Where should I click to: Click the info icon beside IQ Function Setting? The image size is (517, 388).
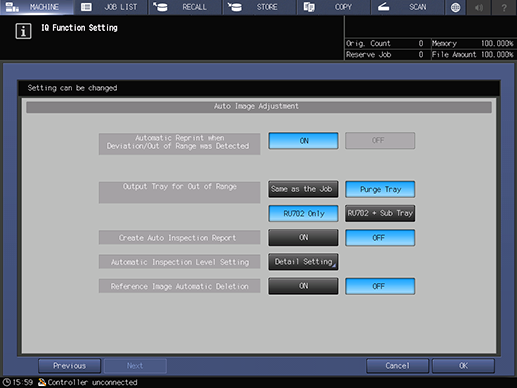[x=23, y=31]
